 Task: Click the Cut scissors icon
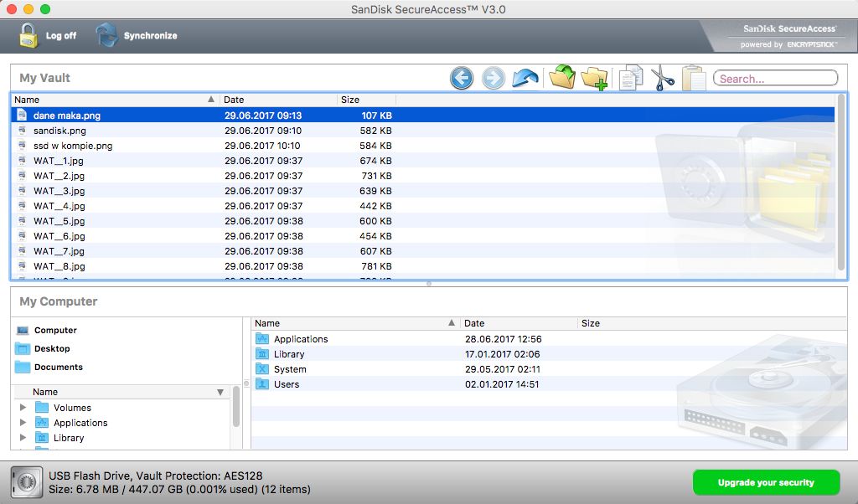[x=663, y=78]
